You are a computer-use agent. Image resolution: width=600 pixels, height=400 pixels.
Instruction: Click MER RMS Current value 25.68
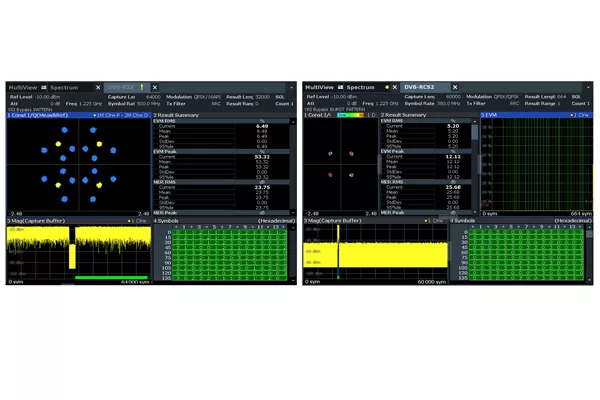coord(453,187)
